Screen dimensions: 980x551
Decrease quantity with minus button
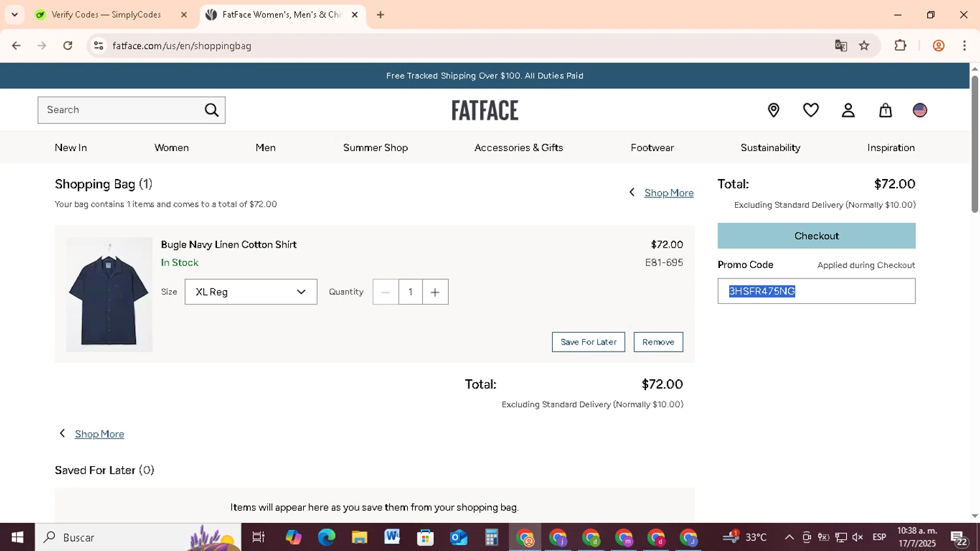385,292
